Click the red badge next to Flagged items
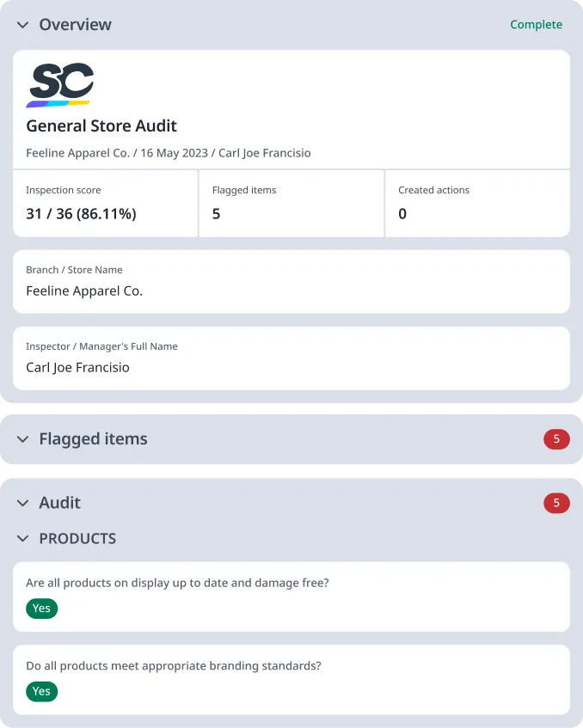This screenshot has width=583, height=728. coord(556,439)
